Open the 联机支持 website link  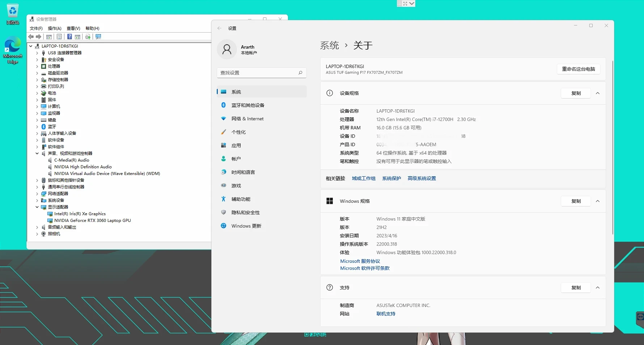pyautogui.click(x=386, y=314)
